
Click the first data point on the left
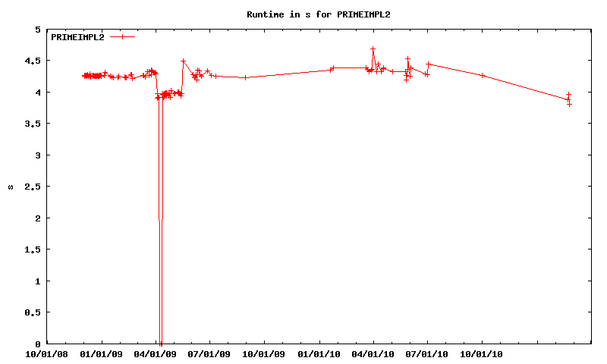pyautogui.click(x=84, y=76)
